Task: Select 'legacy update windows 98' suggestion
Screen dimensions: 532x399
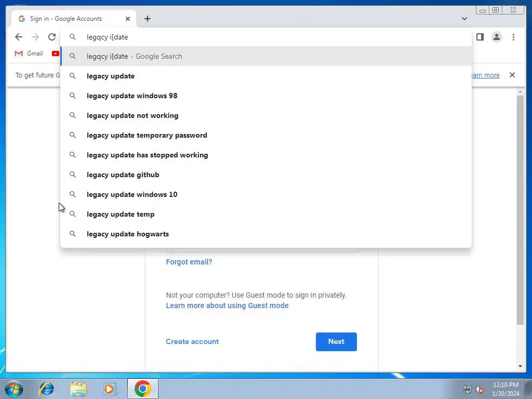Action: click(x=266, y=96)
